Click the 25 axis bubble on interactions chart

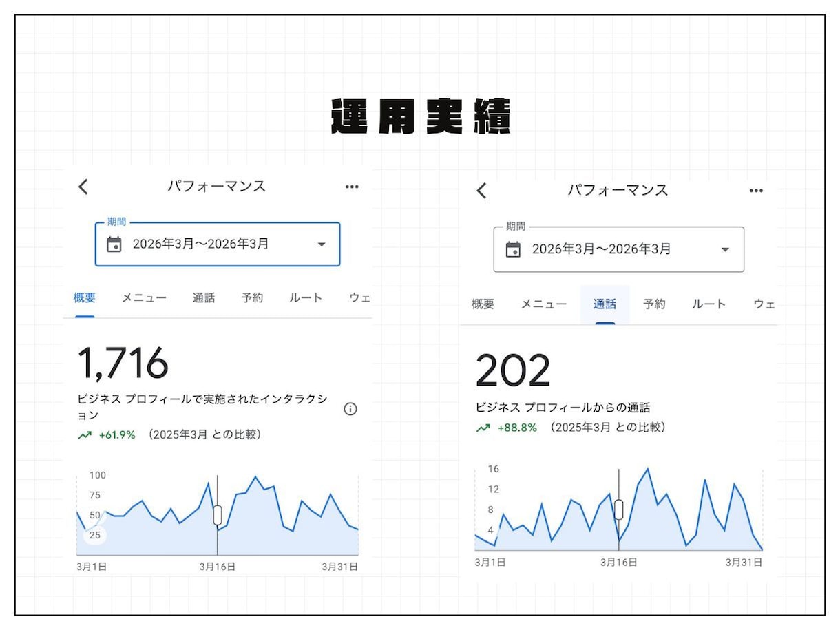[95, 535]
